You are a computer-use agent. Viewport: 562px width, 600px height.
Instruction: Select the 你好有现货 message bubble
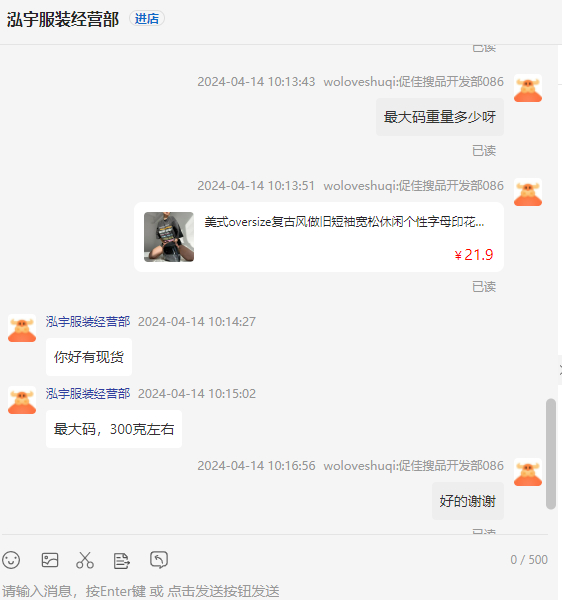pos(89,357)
